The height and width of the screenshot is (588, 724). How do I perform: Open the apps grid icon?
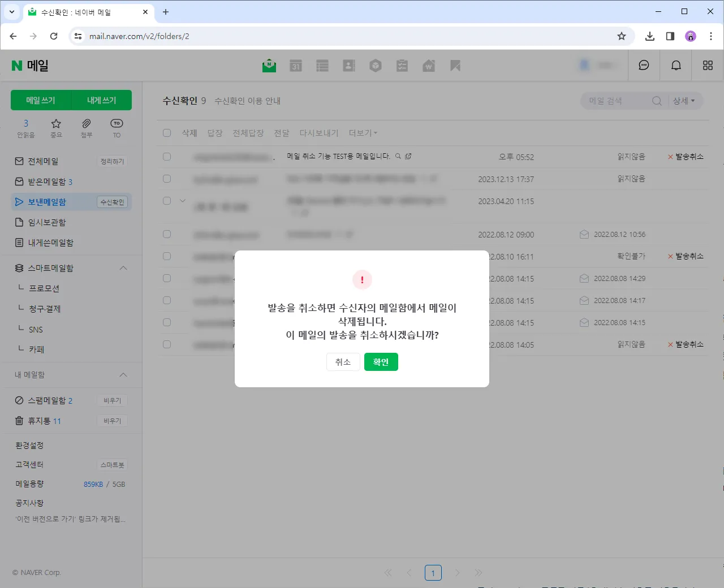coord(707,65)
